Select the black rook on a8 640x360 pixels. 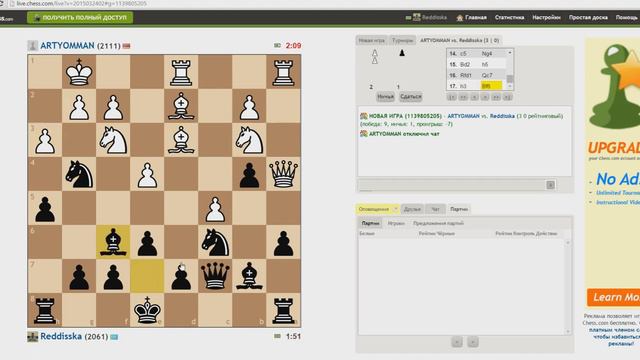coord(283,310)
